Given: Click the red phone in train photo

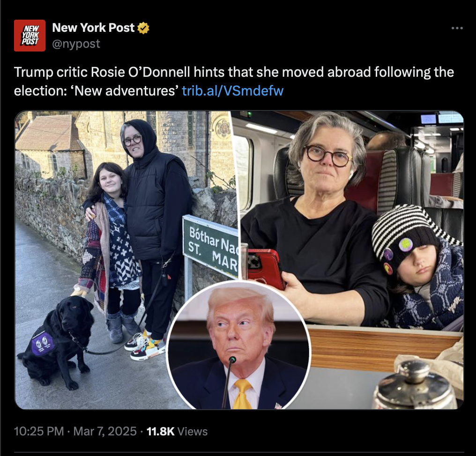Looking at the screenshot, I should [265, 269].
